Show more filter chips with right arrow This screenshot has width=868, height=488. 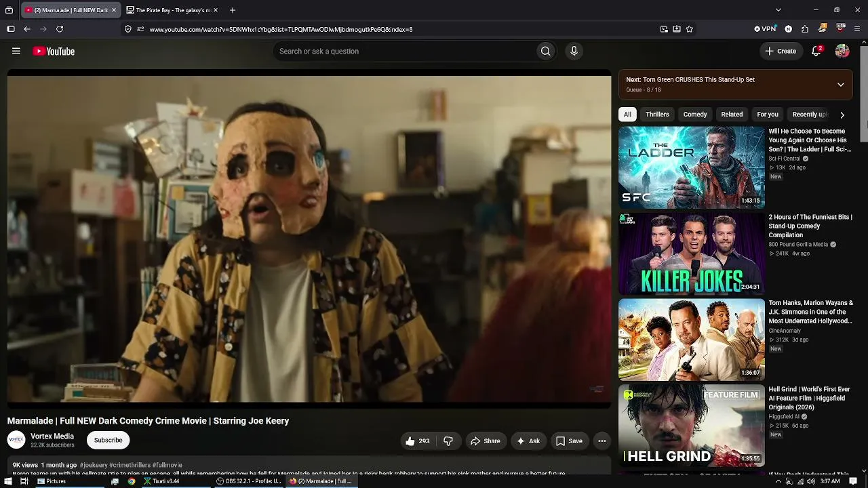842,115
